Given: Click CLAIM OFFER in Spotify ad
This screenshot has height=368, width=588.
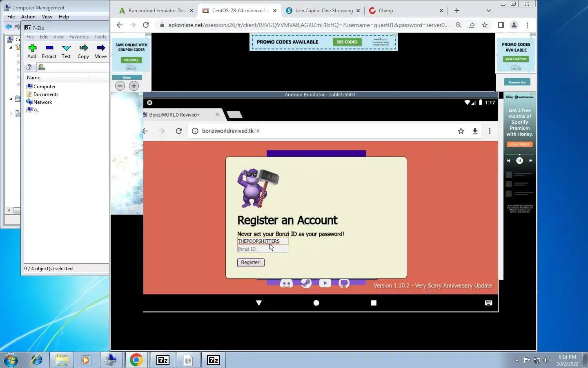Looking at the screenshot, I should coord(519,144).
